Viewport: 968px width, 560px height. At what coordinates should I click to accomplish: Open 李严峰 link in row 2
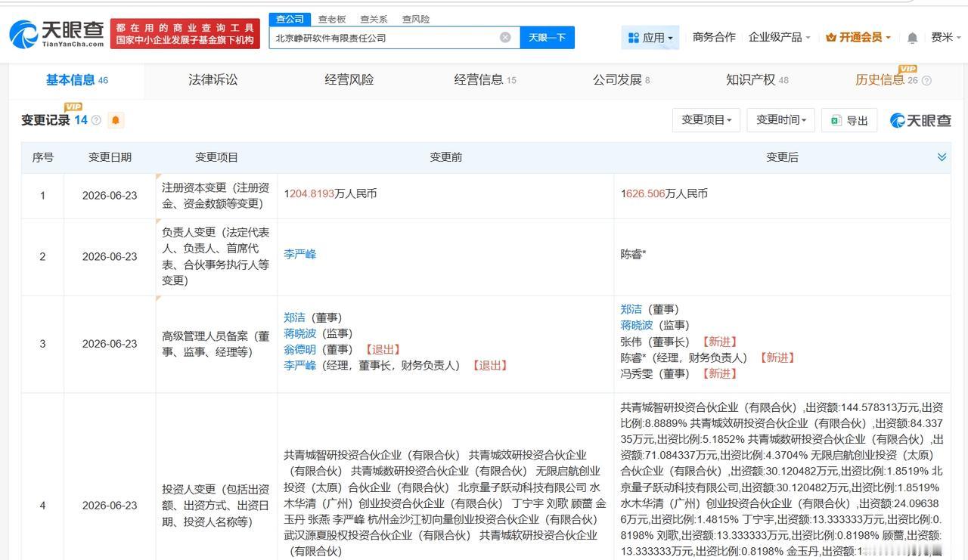300,254
